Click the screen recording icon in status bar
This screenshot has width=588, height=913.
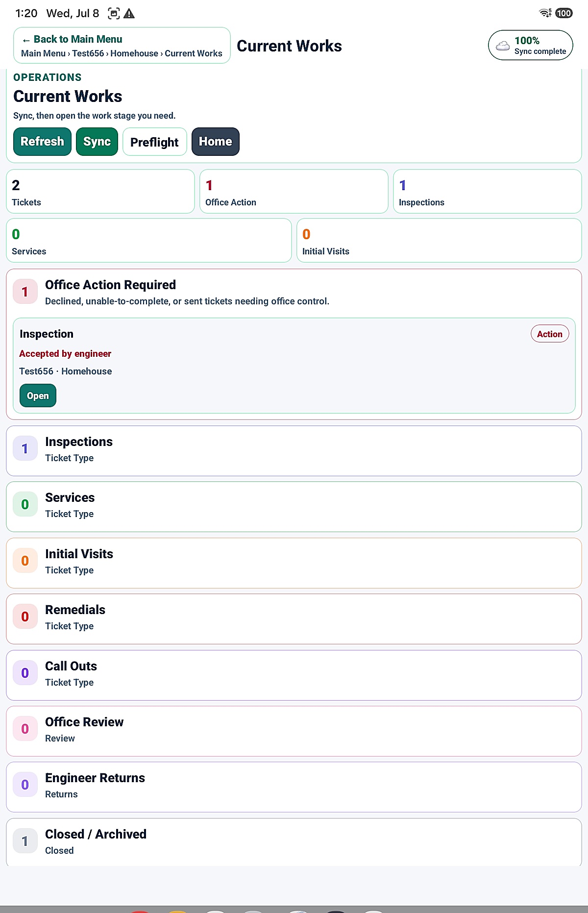coord(114,13)
